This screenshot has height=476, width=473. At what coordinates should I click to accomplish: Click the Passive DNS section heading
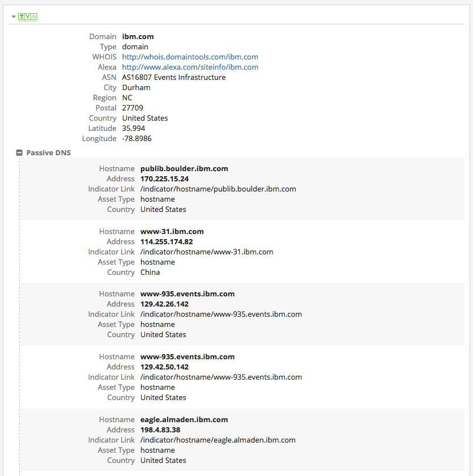(x=48, y=153)
